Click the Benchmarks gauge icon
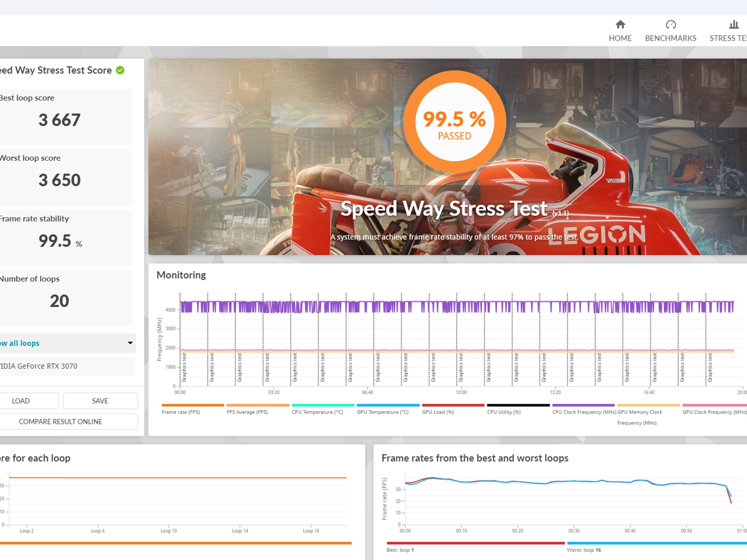The width and height of the screenshot is (747, 560). click(670, 24)
